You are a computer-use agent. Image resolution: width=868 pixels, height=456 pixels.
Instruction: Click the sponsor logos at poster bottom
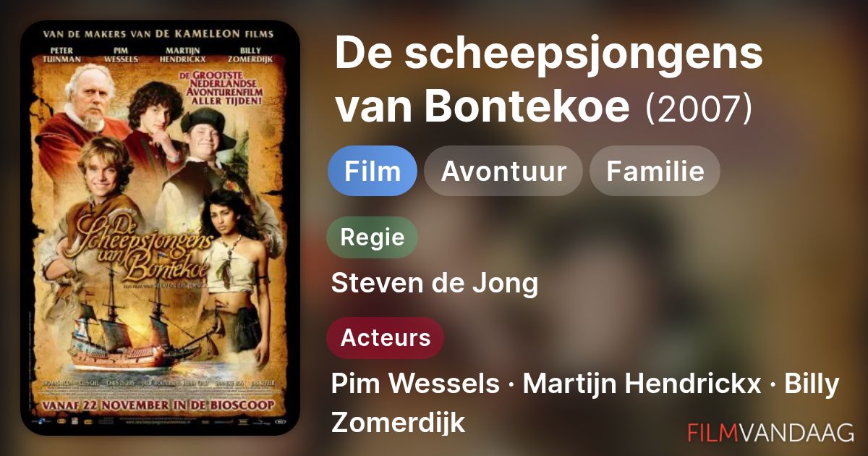pos(160,421)
